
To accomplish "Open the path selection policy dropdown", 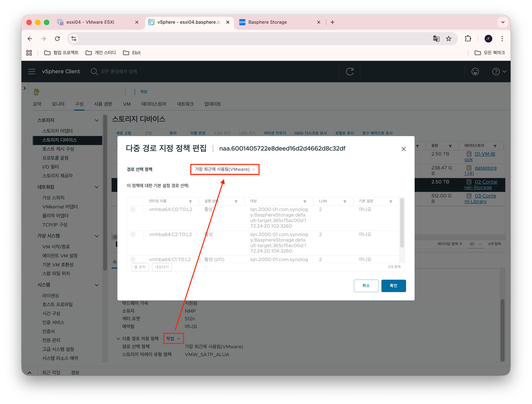I will tap(225, 169).
